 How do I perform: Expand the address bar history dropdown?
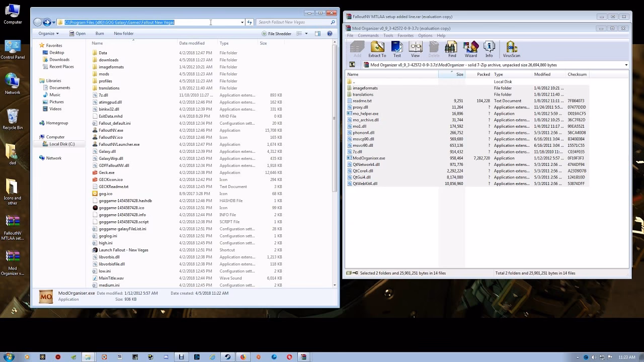pos(242,22)
